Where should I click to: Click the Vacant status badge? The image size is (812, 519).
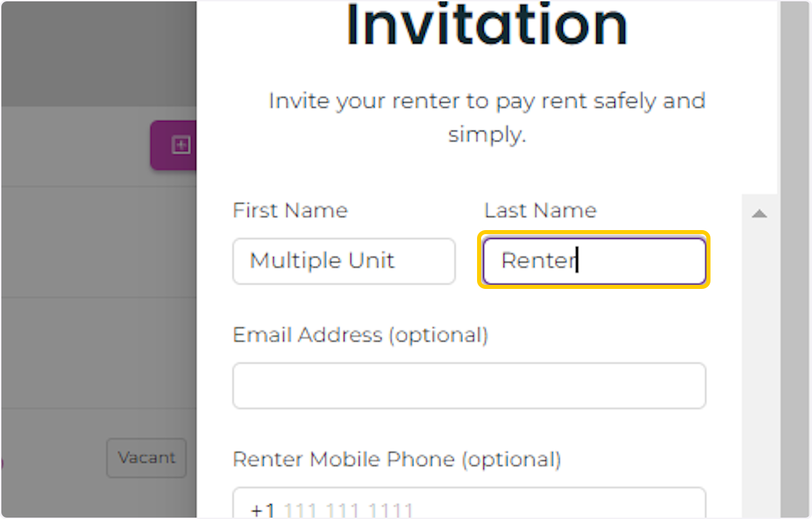(x=146, y=458)
